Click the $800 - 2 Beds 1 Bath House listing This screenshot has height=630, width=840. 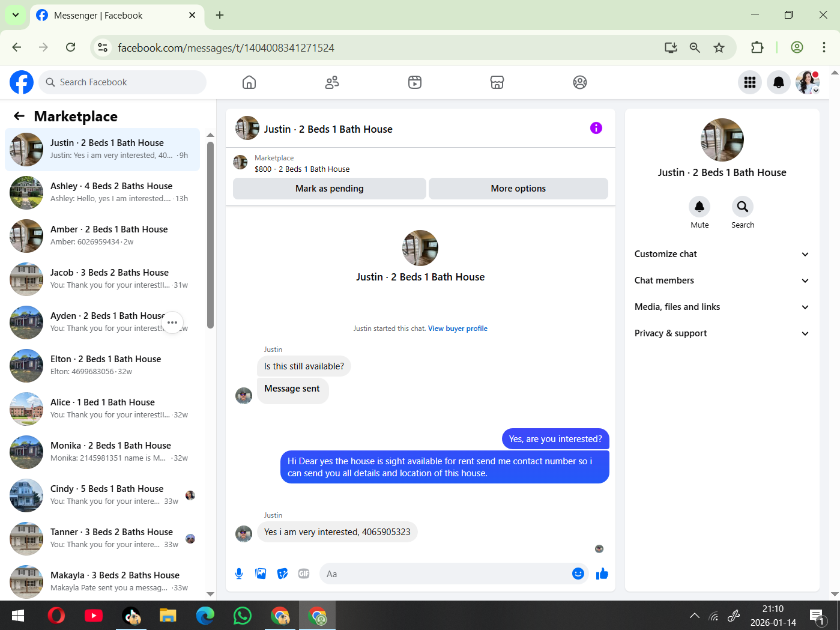[x=302, y=169]
